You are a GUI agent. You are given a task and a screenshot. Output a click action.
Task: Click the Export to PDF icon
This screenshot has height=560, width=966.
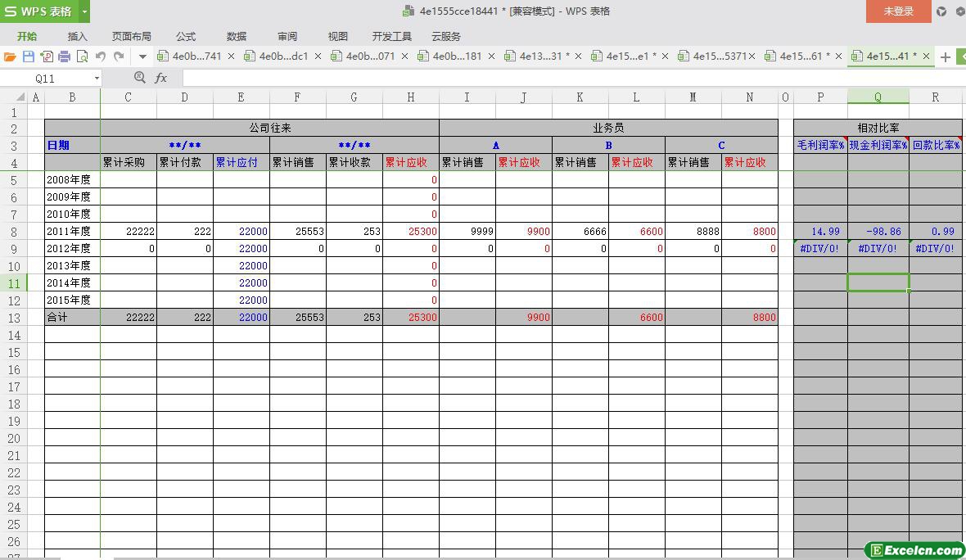(46, 56)
